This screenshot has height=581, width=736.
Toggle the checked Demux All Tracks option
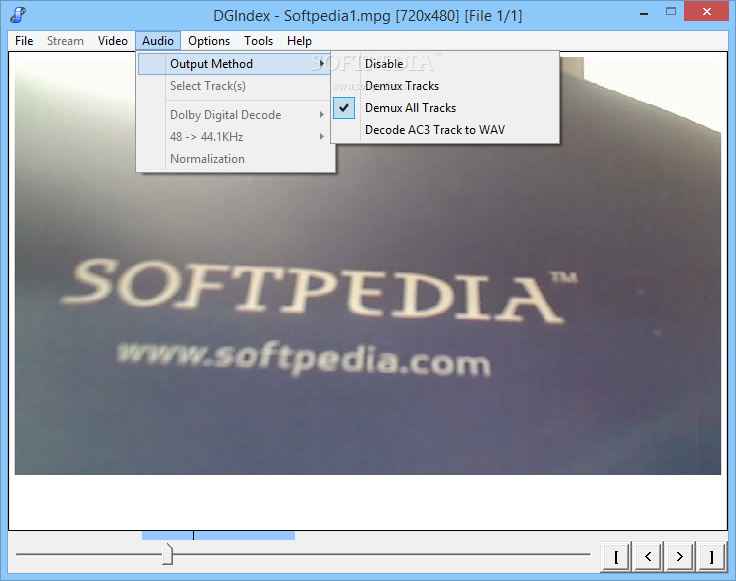coord(445,108)
